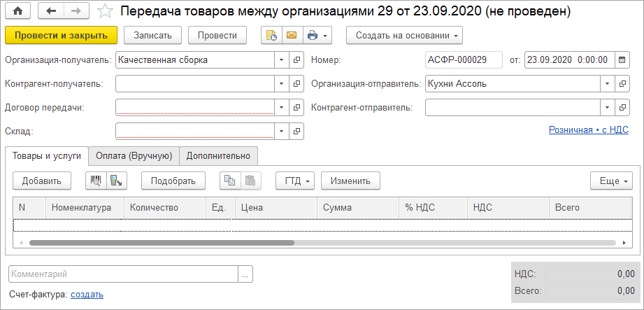
Task: Open the date picker calendar icon
Action: pos(621,60)
